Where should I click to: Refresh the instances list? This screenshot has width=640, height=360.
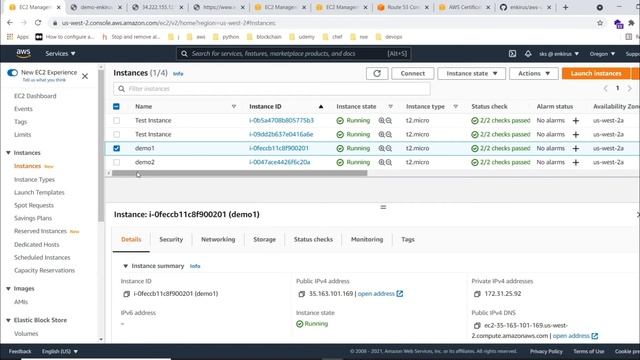coord(377,73)
